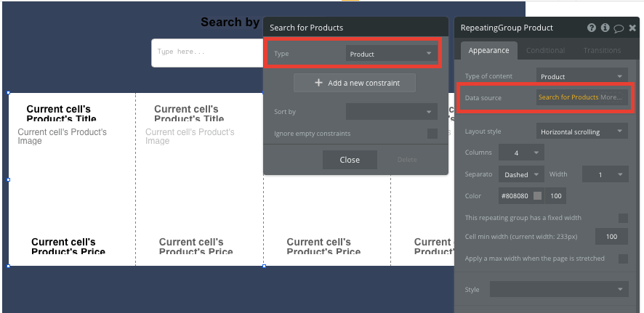644x313 pixels.
Task: Open the help question mark icon
Action: coord(592,28)
